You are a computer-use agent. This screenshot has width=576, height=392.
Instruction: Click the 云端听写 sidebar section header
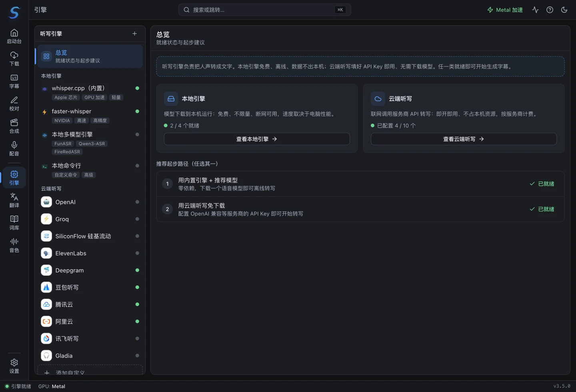click(x=51, y=189)
